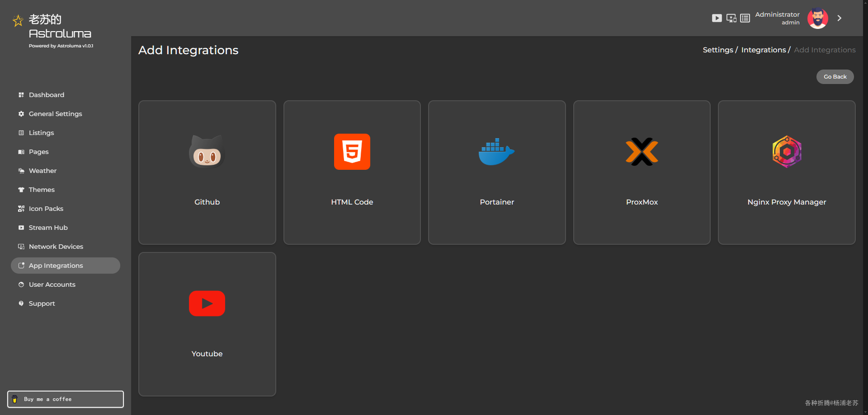
Task: Open the listings icon in header
Action: tap(745, 18)
